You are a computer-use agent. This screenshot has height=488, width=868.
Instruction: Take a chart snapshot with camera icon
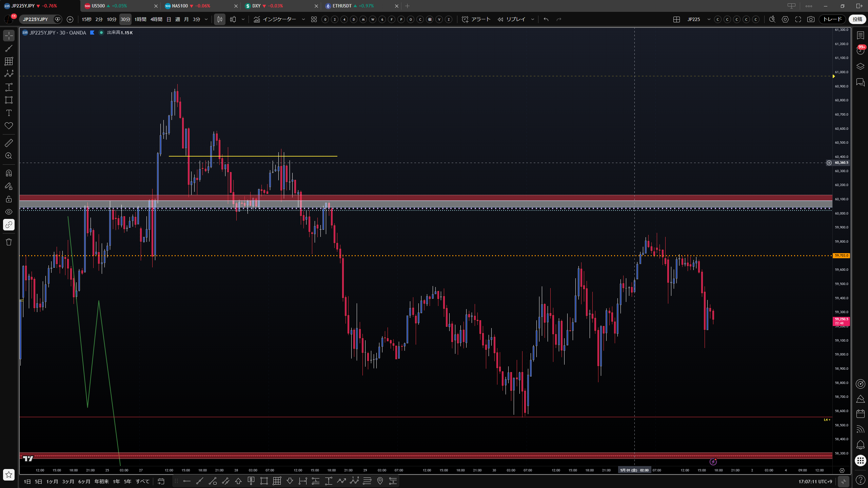pos(811,19)
